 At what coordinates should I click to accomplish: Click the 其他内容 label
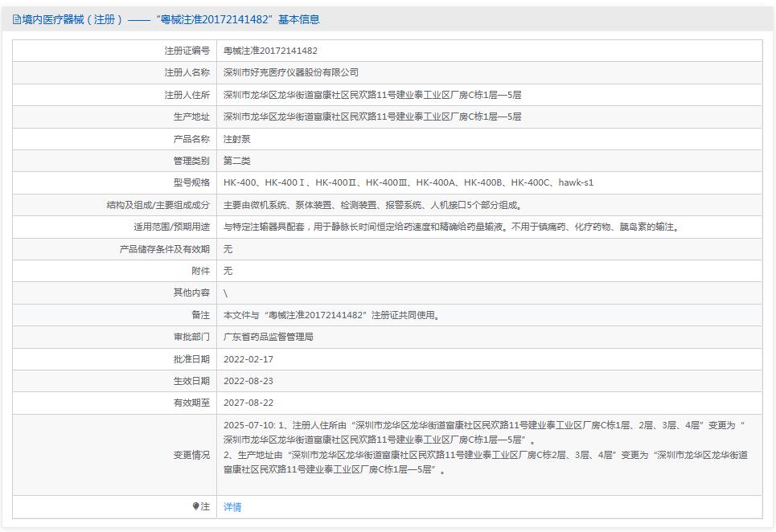(x=191, y=293)
